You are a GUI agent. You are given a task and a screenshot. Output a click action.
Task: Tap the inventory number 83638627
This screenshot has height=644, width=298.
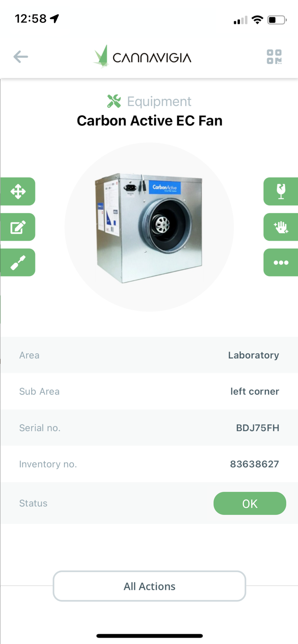point(254,464)
